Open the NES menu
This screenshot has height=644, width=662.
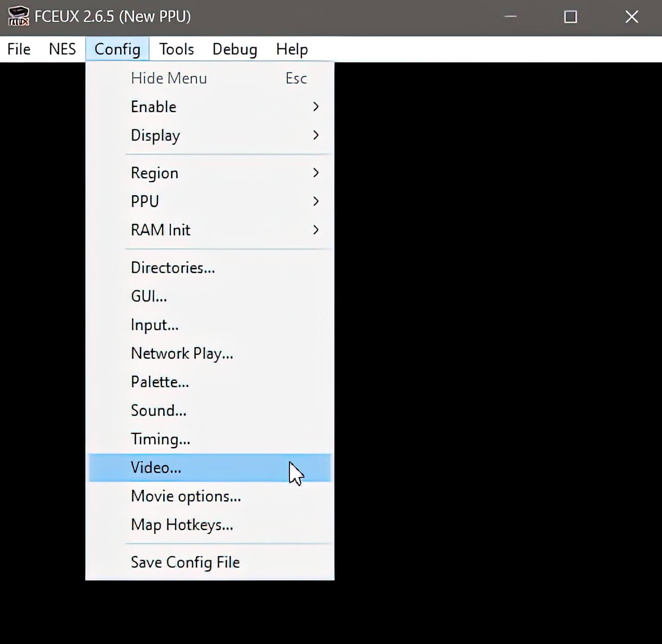coord(62,49)
